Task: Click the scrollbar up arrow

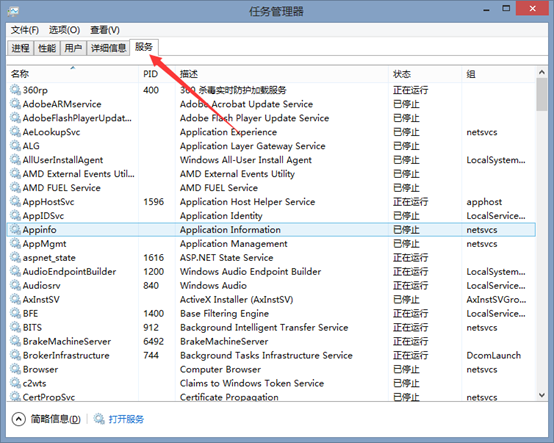Action: click(542, 72)
